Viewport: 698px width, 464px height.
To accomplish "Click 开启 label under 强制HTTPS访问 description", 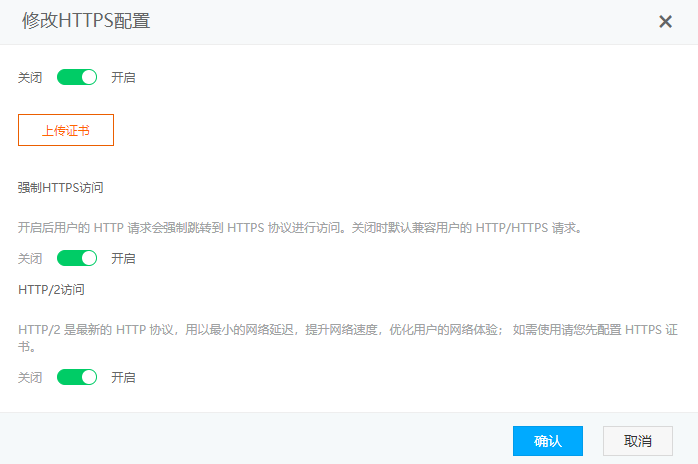I will click(123, 258).
